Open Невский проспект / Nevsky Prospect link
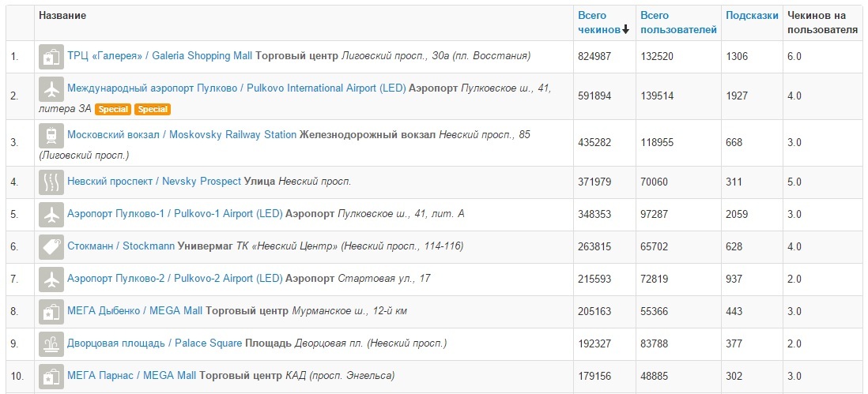Image resolution: width=868 pixels, height=394 pixels. click(154, 182)
